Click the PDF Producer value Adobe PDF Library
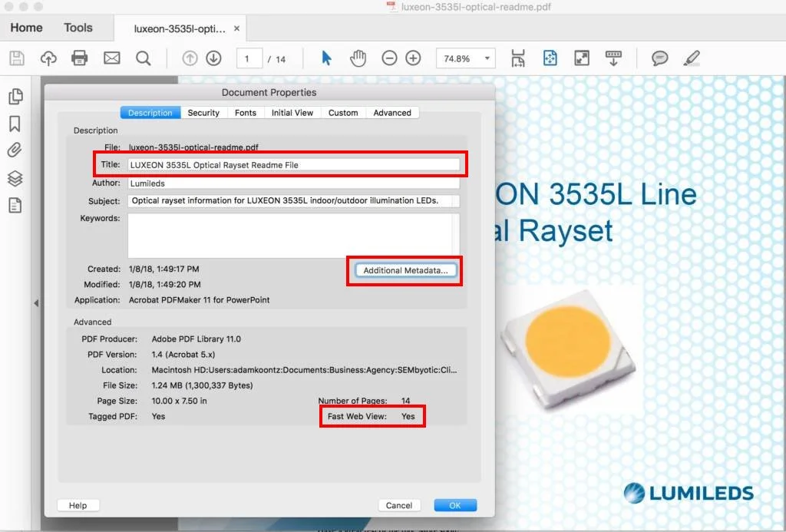Screen dimensions: 786x532 coord(196,339)
